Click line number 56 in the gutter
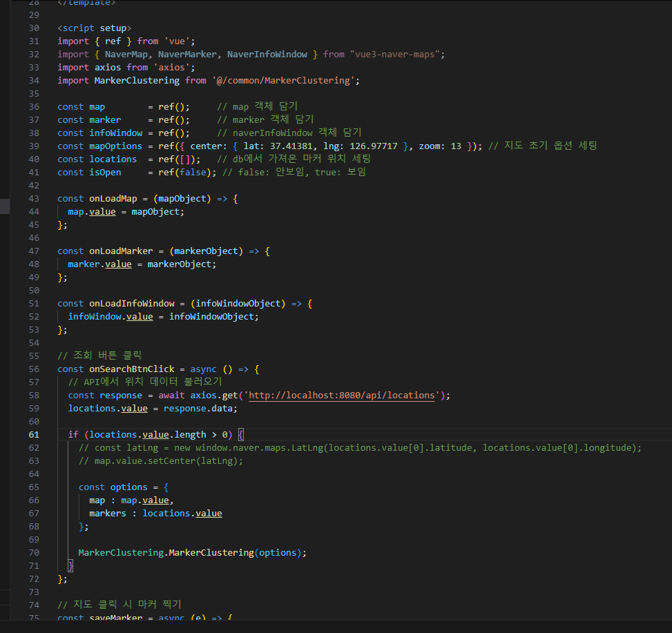Image resolution: width=672 pixels, height=633 pixels. point(34,369)
